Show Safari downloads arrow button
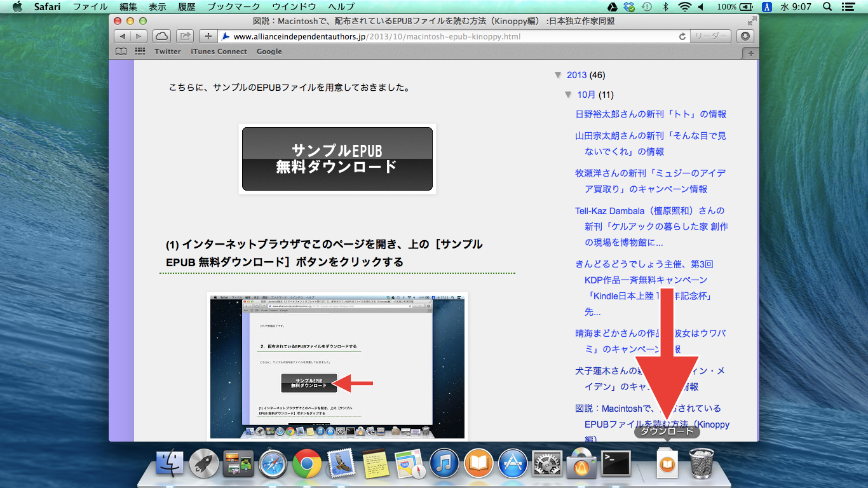Image resolution: width=868 pixels, height=488 pixels. pyautogui.click(x=745, y=36)
